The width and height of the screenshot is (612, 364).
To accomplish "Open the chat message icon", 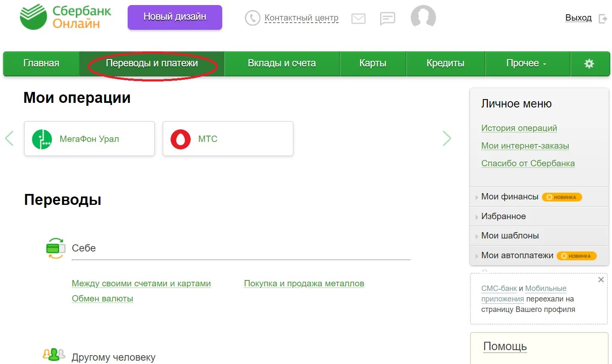I will (387, 18).
